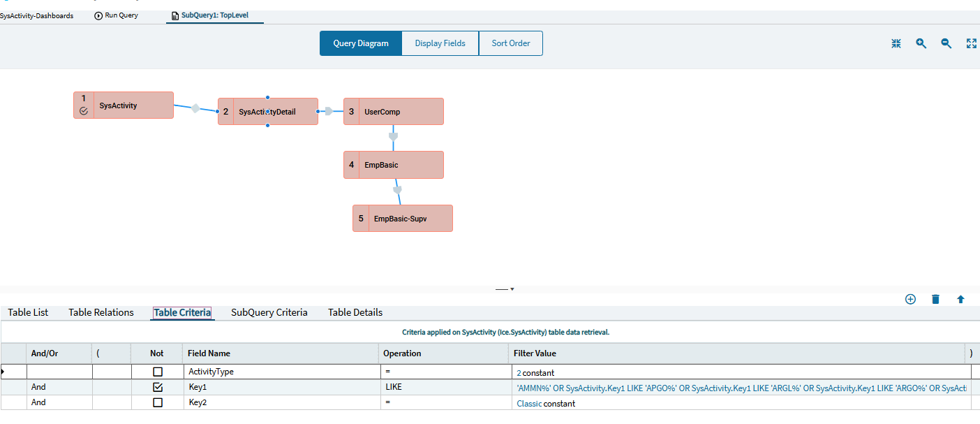Add a new criteria row
Screen dimensions: 980x424
click(910, 299)
